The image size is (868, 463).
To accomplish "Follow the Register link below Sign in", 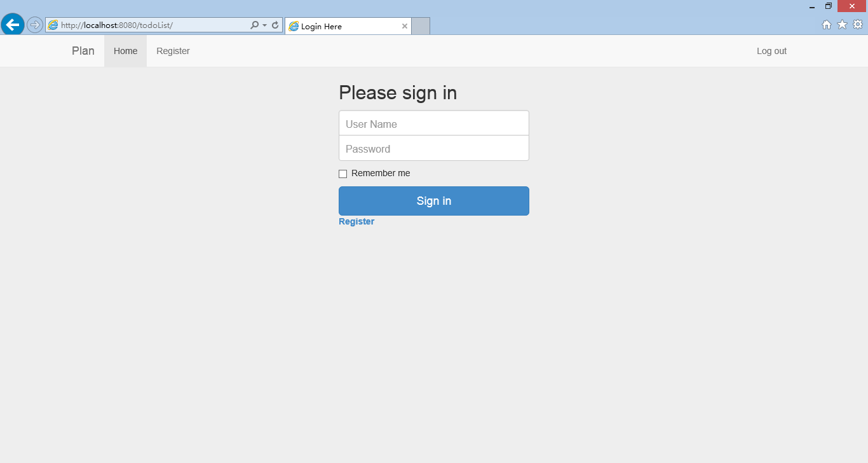I will pos(356,221).
